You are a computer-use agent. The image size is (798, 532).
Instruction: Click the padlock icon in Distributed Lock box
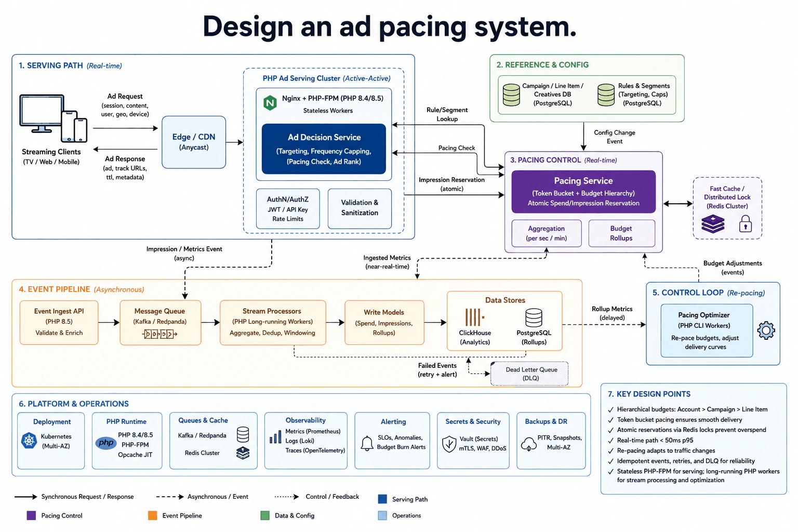pyautogui.click(x=746, y=224)
